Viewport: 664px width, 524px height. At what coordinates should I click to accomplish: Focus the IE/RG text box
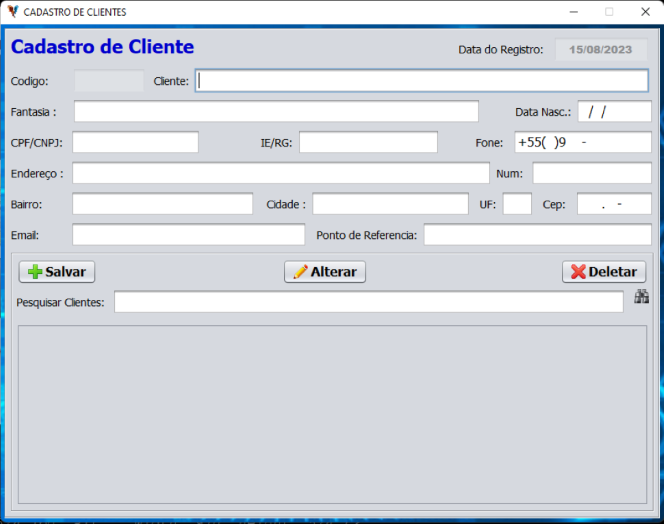[x=368, y=143]
